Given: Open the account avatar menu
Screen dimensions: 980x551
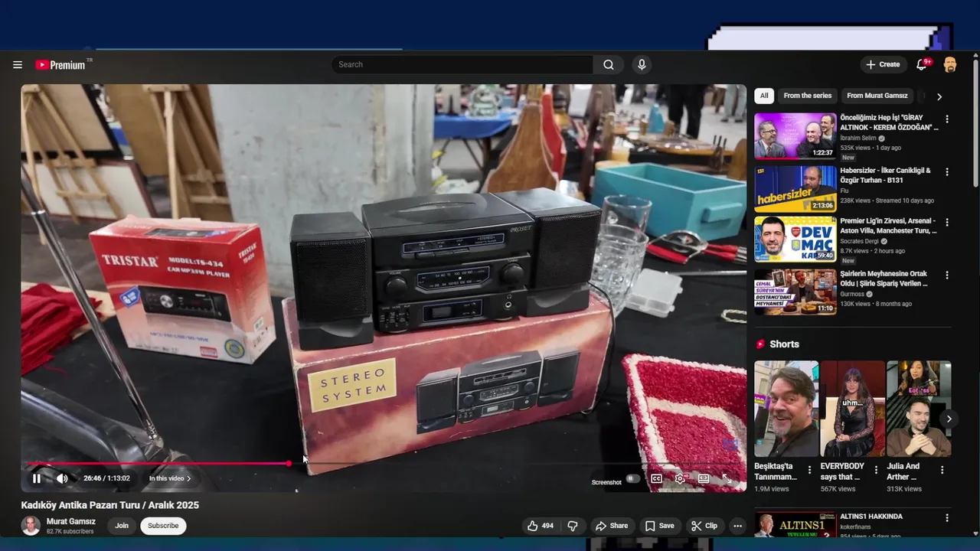Looking at the screenshot, I should [950, 65].
